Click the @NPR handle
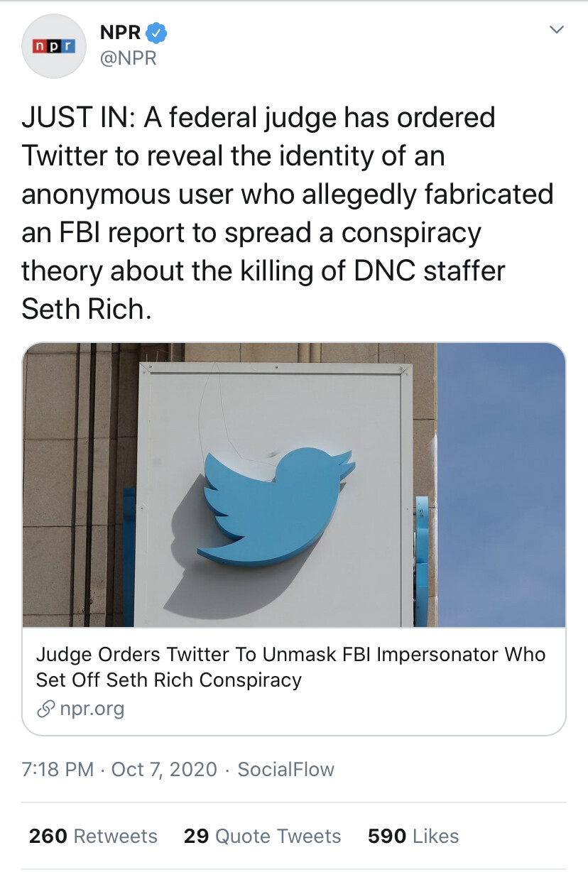The width and height of the screenshot is (588, 872). (129, 58)
